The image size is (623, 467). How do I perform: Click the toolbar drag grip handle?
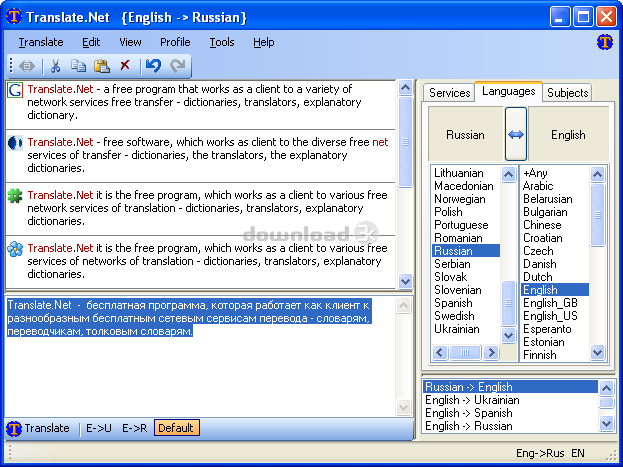click(11, 66)
